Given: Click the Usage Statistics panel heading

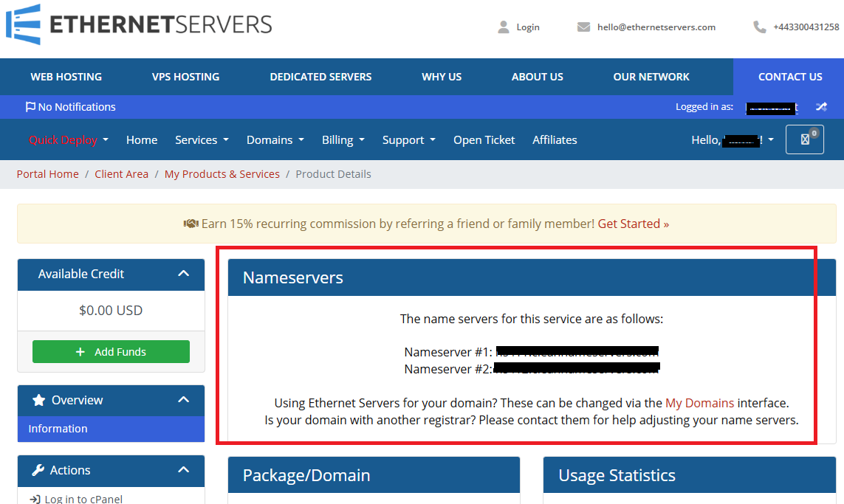Looking at the screenshot, I should 617,475.
